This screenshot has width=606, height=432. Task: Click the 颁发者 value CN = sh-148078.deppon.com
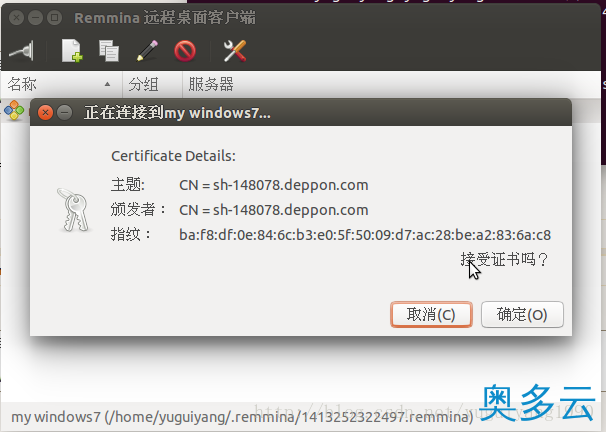(x=274, y=210)
